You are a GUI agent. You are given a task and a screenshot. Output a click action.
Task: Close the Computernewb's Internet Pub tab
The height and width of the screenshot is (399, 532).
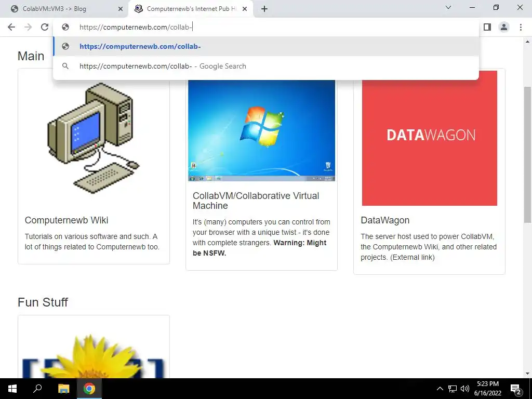pos(245,9)
